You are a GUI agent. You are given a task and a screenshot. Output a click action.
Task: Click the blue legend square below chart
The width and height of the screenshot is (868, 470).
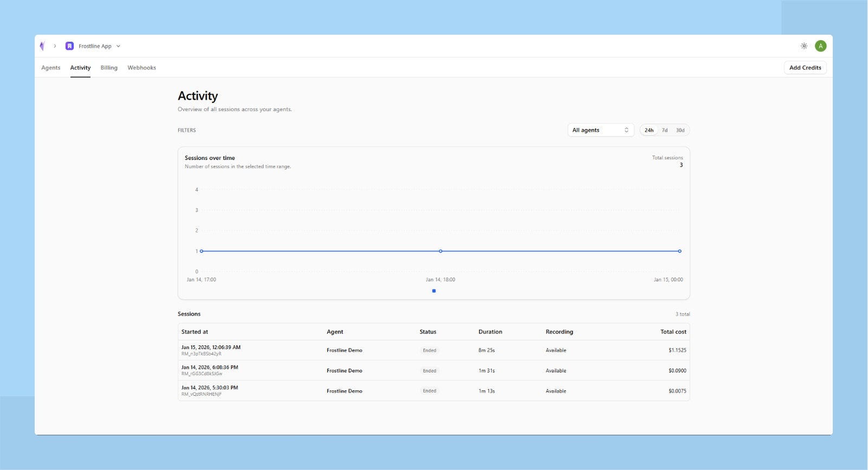pos(434,291)
